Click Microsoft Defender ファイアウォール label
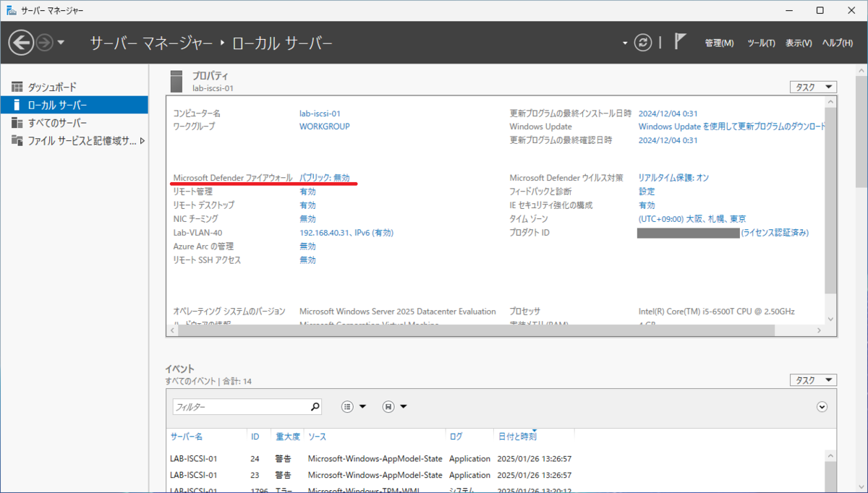 coord(233,178)
